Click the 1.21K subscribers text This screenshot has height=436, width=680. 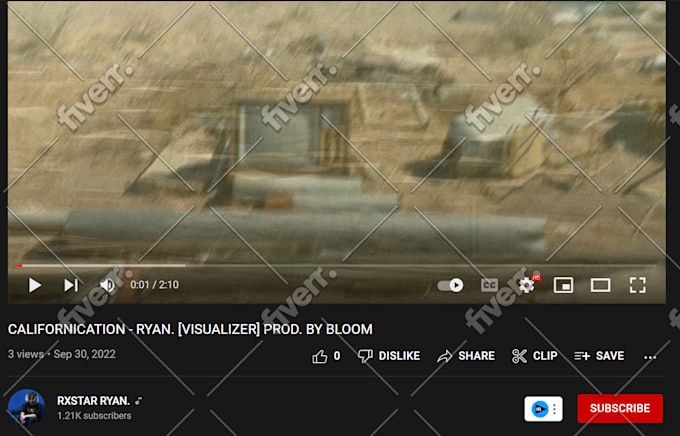click(x=94, y=416)
